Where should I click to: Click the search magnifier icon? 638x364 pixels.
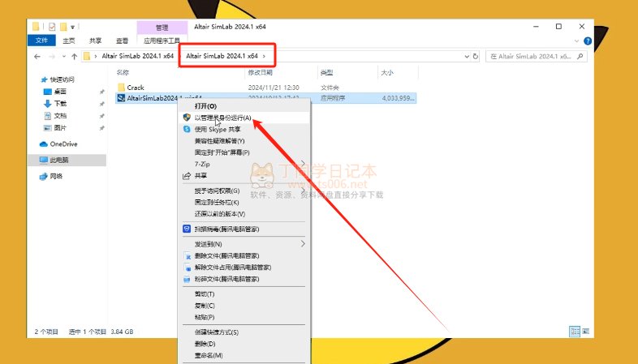coord(580,57)
